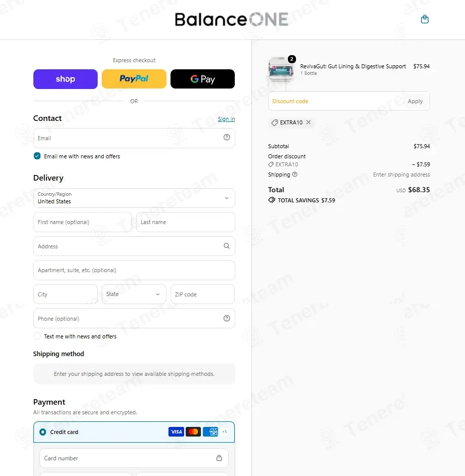Click the RevivaGut product thumbnail
The image size is (465, 476).
pos(281,69)
